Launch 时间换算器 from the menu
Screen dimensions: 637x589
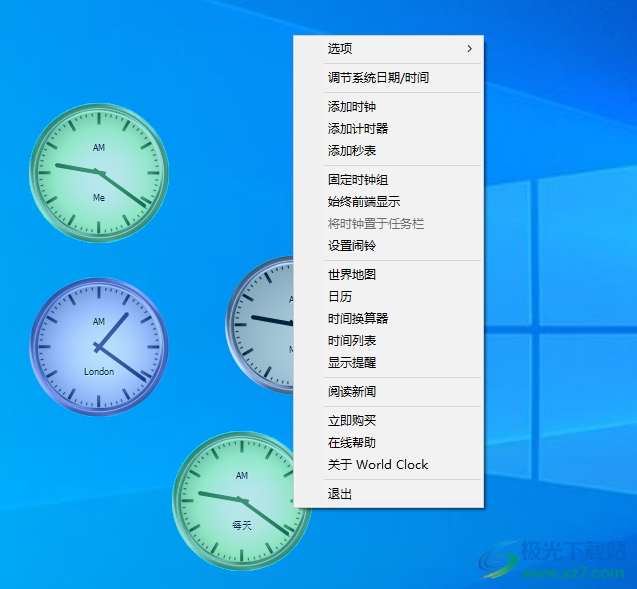[x=388, y=318]
